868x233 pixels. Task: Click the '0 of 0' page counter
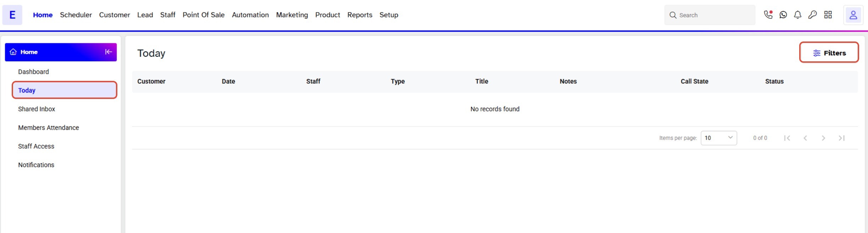click(x=760, y=138)
